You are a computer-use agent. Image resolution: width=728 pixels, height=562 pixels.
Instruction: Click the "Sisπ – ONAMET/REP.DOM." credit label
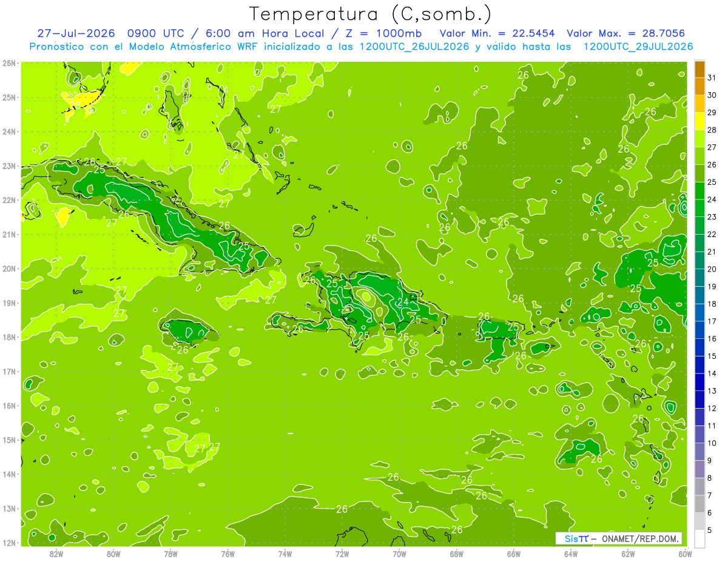tap(619, 539)
